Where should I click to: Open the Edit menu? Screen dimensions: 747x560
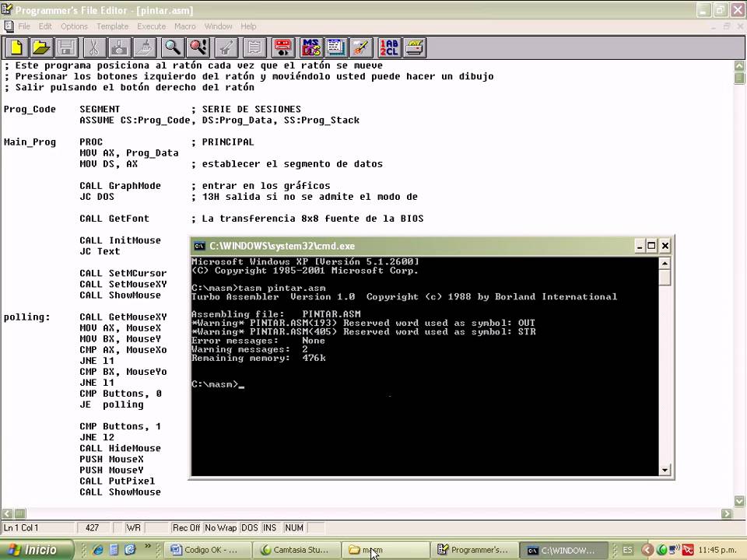(x=45, y=26)
